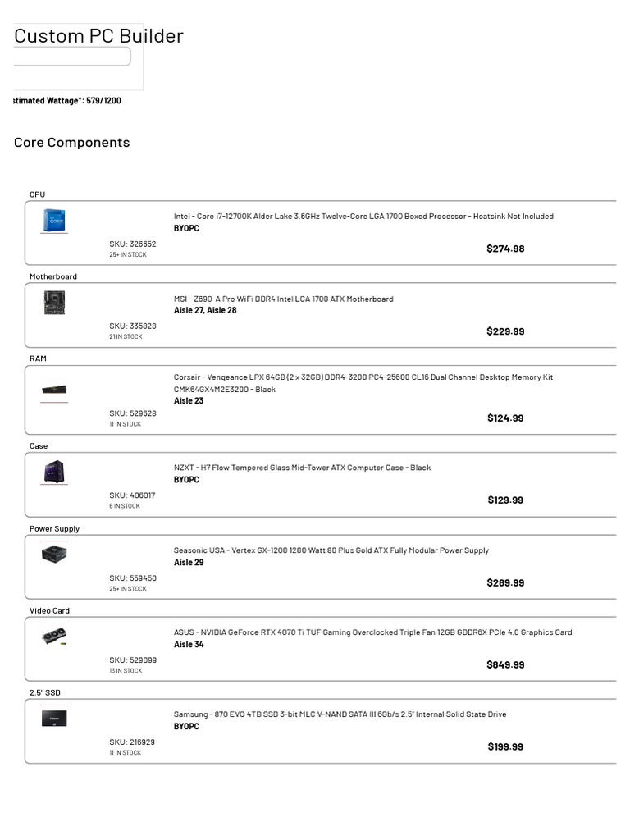The image size is (630, 840).
Task: Click the MSI motherboard product image
Action: pyautogui.click(x=54, y=304)
